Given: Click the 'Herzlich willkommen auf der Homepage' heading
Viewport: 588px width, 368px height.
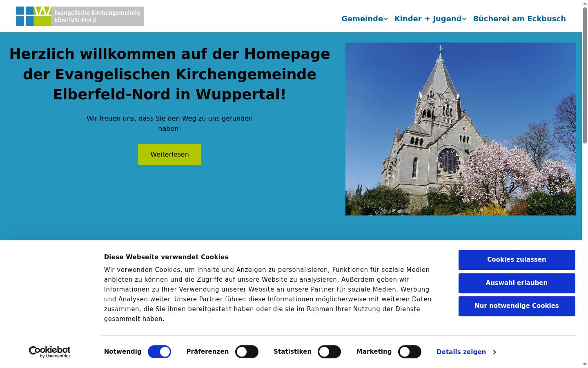Looking at the screenshot, I should pos(169,74).
